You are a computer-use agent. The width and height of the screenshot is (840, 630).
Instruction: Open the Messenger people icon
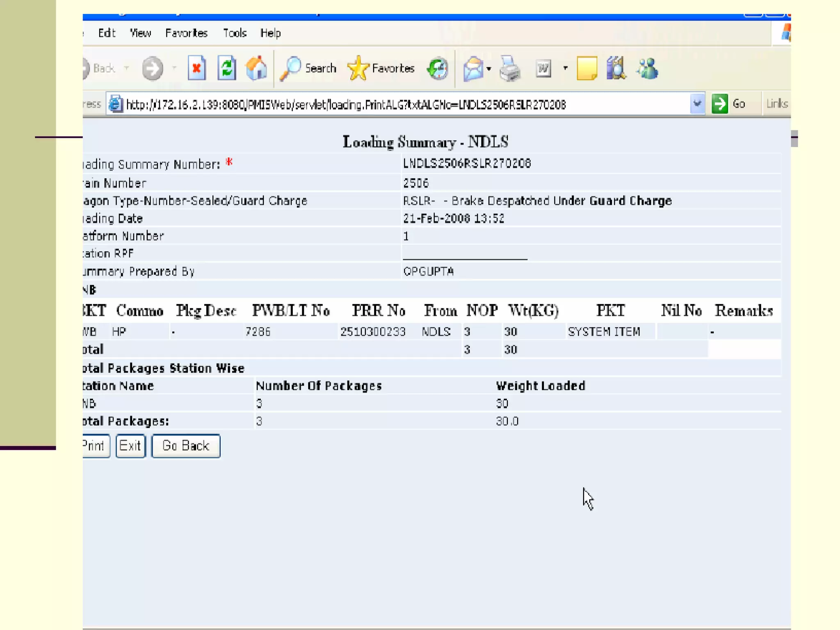coord(648,68)
